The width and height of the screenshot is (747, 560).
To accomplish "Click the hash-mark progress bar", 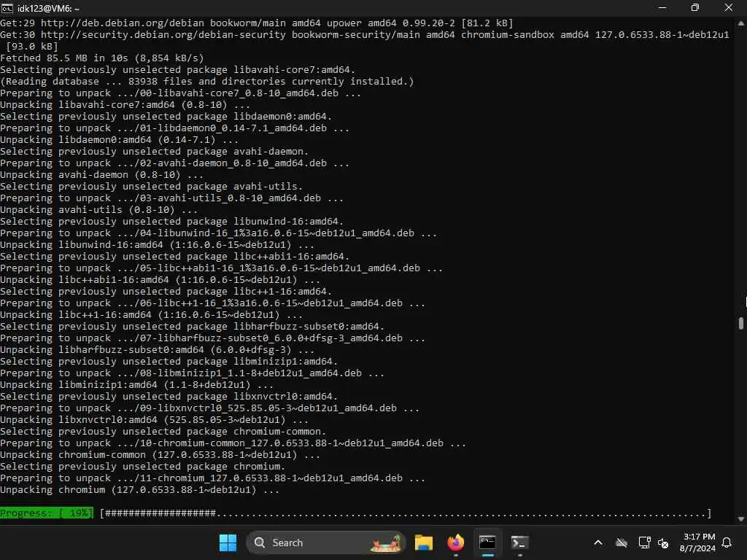I will (406, 513).
